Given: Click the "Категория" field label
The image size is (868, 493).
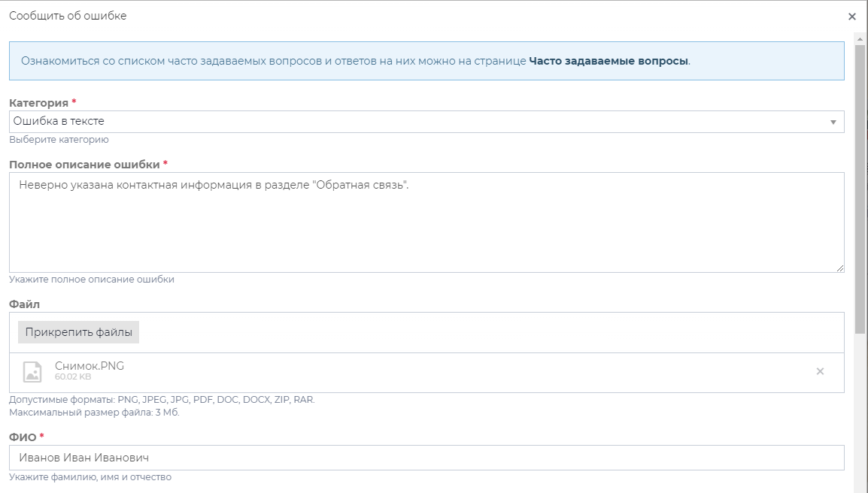Looking at the screenshot, I should tap(38, 103).
